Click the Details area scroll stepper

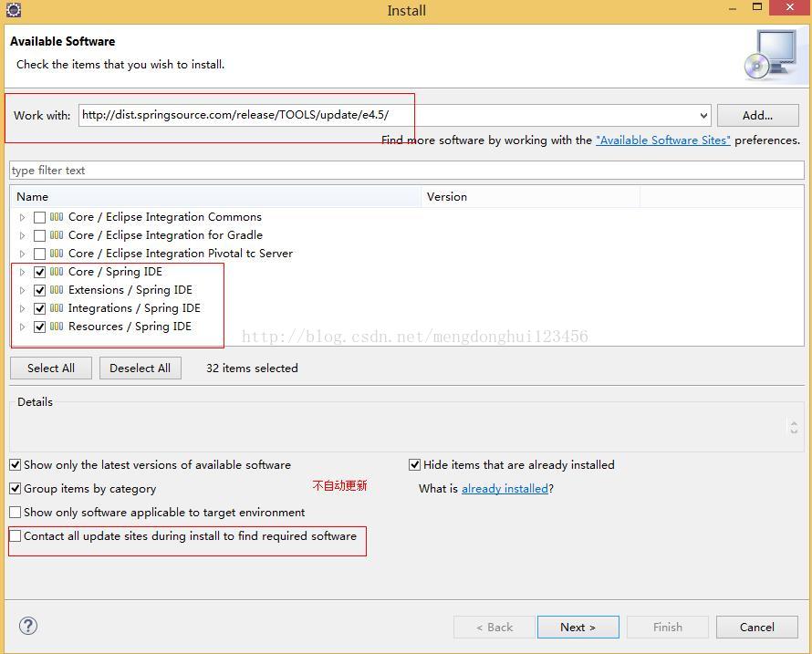[794, 427]
